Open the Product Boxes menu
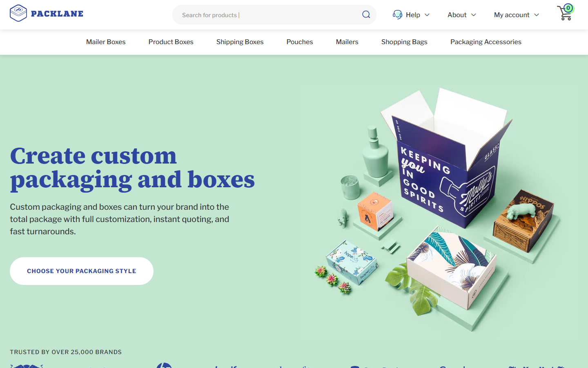 [x=171, y=42]
